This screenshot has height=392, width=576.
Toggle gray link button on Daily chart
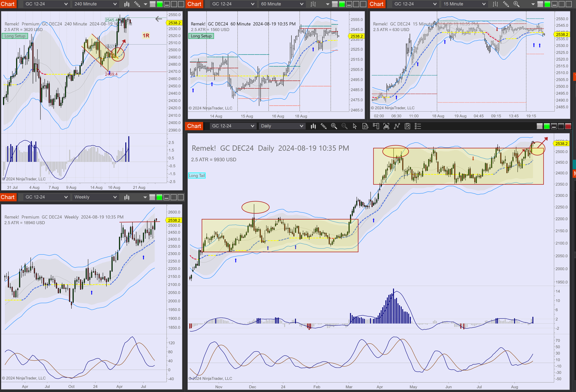540,126
